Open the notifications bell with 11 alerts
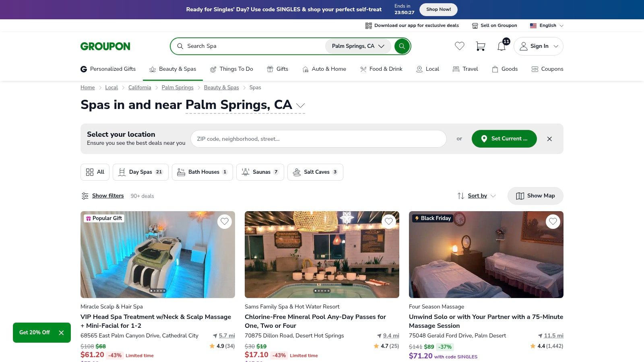This screenshot has width=644, height=362. pos(501,46)
